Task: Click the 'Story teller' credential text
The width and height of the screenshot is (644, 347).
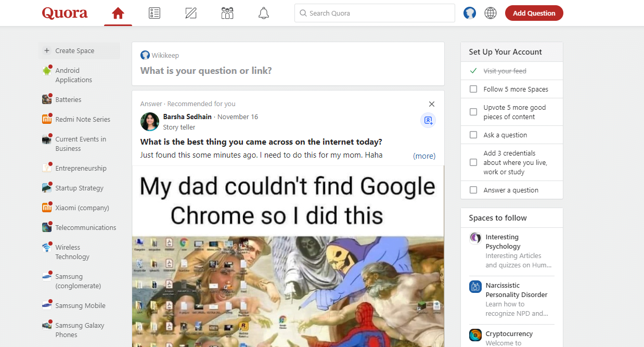Action: tap(179, 127)
